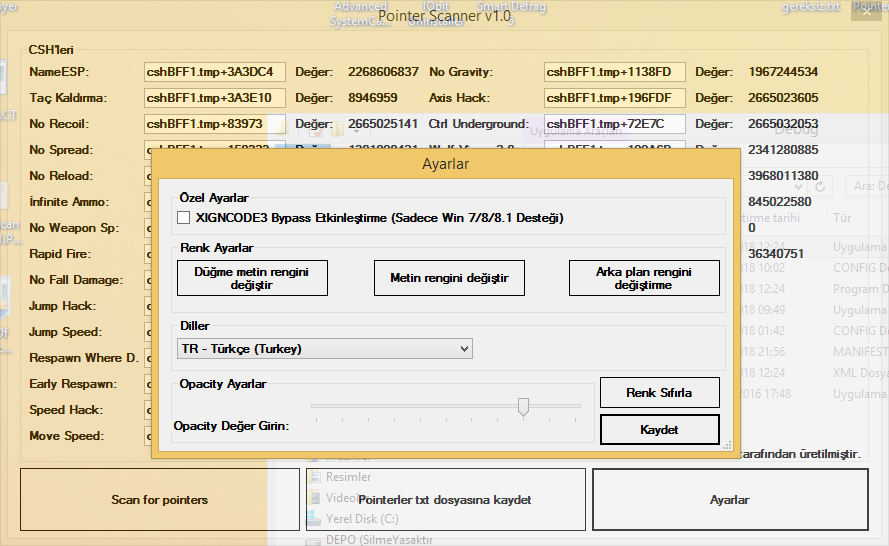Click the NameESP pointer input field
This screenshot has width=889, height=546.
pyautogui.click(x=215, y=72)
